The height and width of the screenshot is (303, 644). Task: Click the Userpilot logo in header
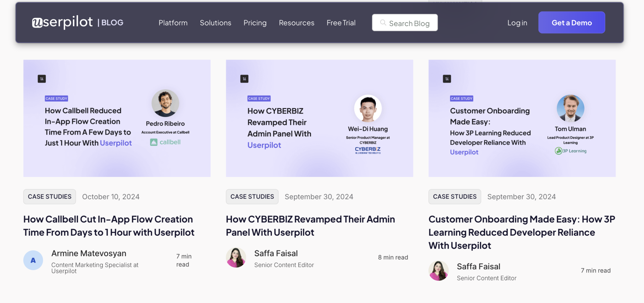62,22
